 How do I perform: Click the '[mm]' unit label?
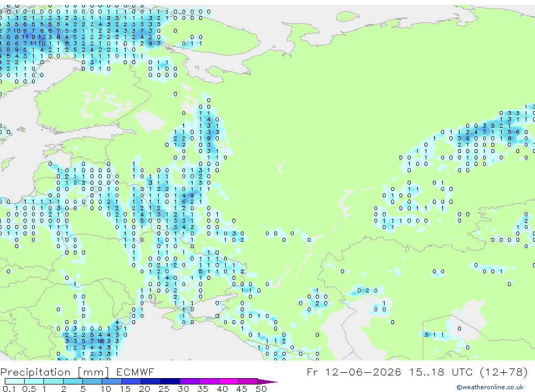tap(94, 373)
